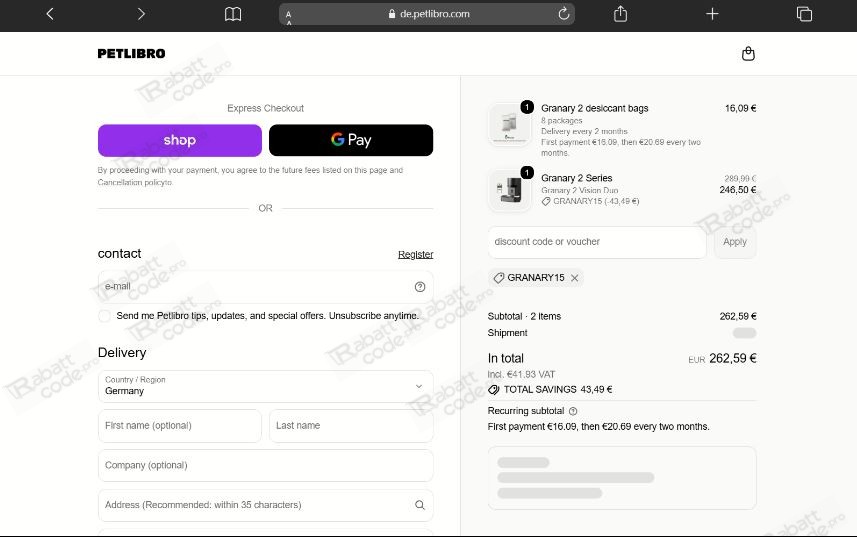Click the In total amount 262,59 €
This screenshot has width=857, height=537.
point(732,358)
